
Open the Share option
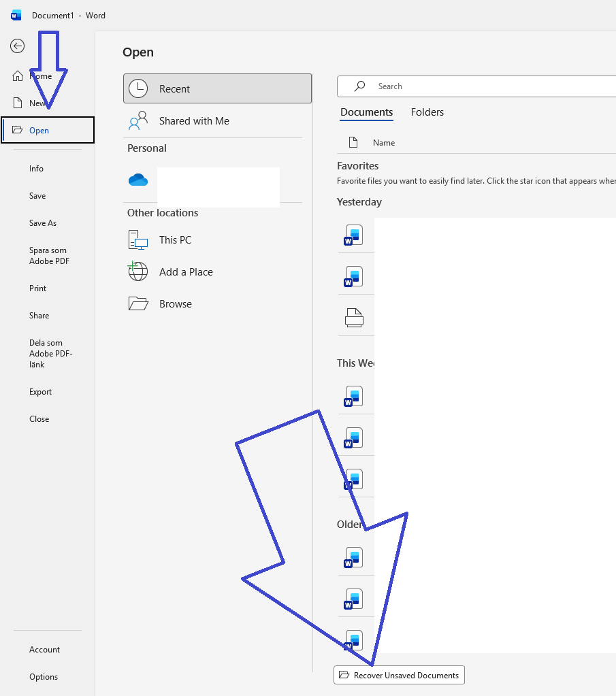[39, 316]
